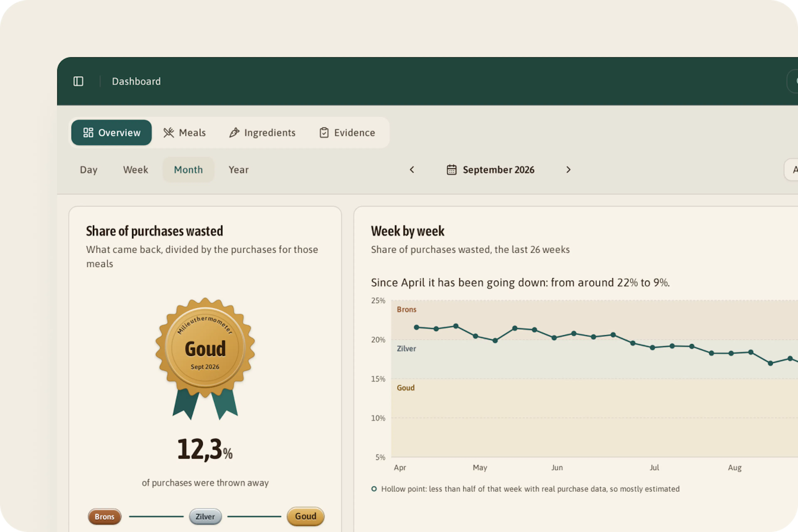This screenshot has height=532, width=798.
Task: Open the September 2026 date picker
Action: click(491, 170)
